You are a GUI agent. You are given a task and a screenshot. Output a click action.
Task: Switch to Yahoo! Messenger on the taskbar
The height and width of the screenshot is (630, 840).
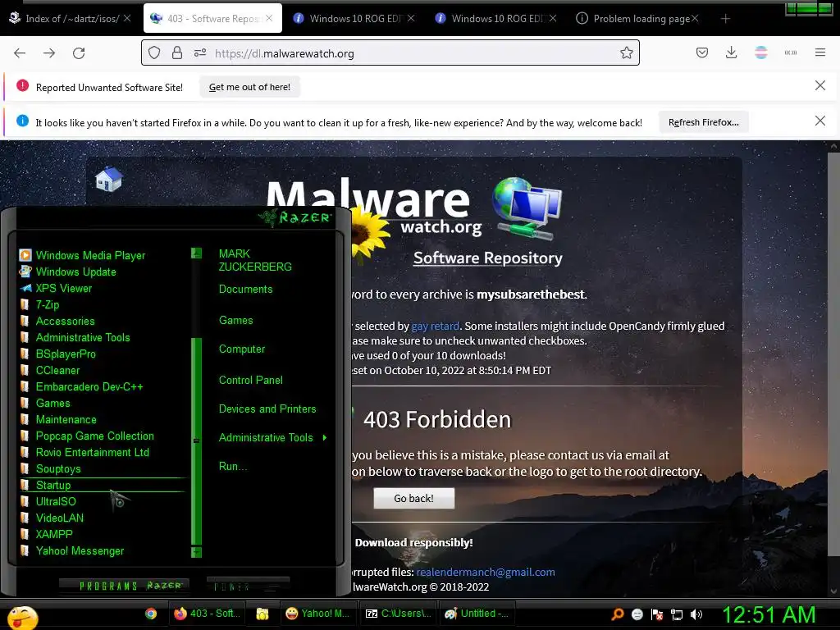click(317, 614)
